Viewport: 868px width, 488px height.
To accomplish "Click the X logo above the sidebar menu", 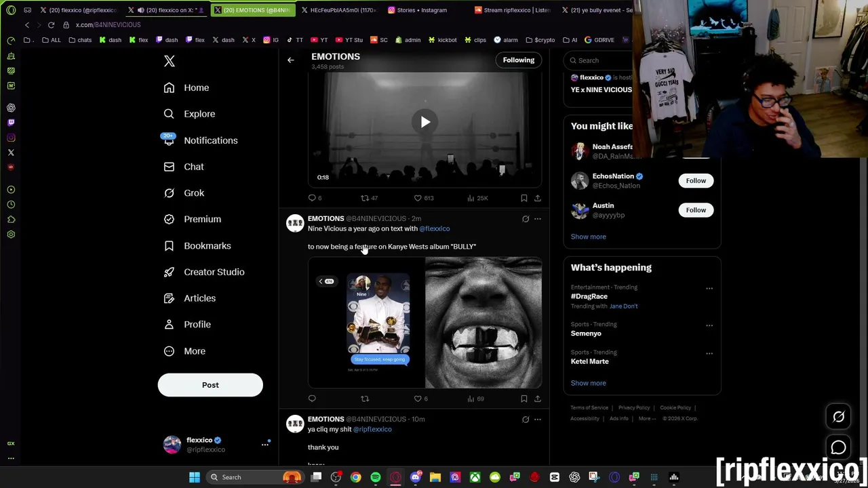I will [x=170, y=62].
